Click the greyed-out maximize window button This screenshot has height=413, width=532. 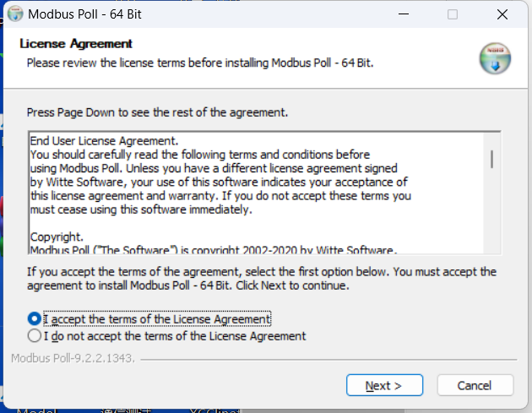click(x=453, y=14)
